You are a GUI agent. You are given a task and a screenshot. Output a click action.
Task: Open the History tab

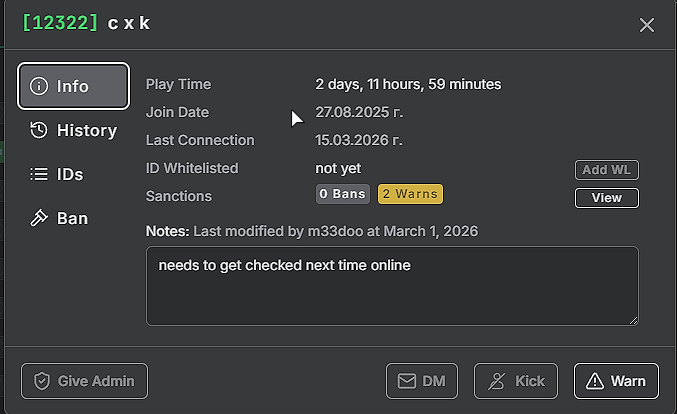73,130
